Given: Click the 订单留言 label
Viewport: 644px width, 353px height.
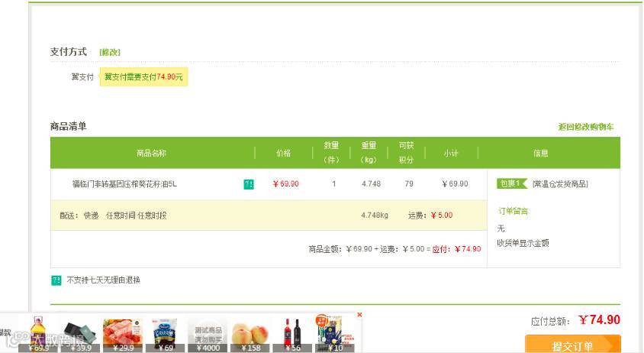Looking at the screenshot, I should click(513, 211).
